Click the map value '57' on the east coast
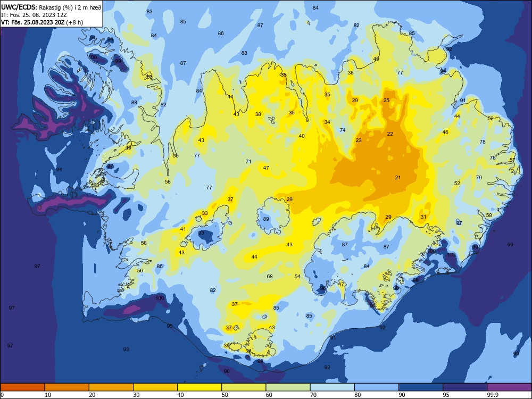Image resolution: width=532 pixels, height=399 pixels. click(x=512, y=160)
